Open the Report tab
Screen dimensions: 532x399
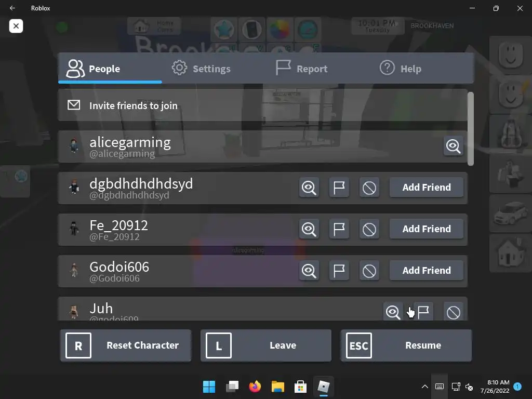pyautogui.click(x=302, y=69)
